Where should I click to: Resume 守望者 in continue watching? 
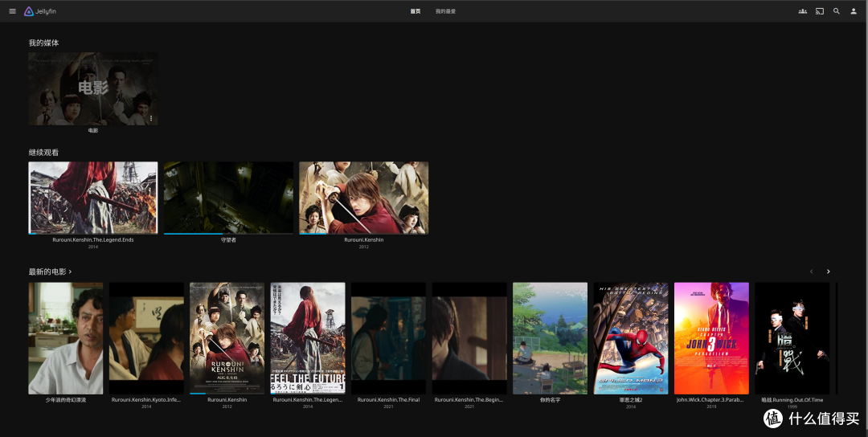[x=228, y=198]
